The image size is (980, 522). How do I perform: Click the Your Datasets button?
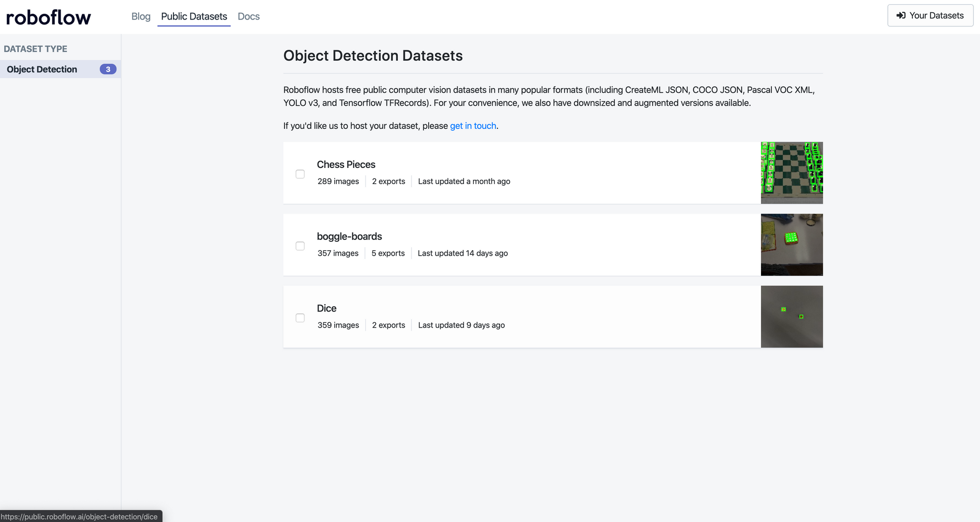click(930, 15)
